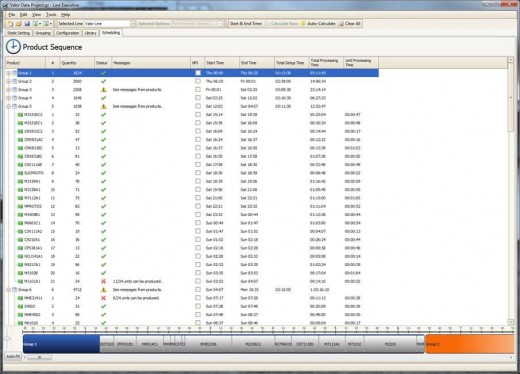This screenshot has width=520, height=374.
Task: Toggle the NPI checkbox for Group 6
Action: [x=198, y=289]
